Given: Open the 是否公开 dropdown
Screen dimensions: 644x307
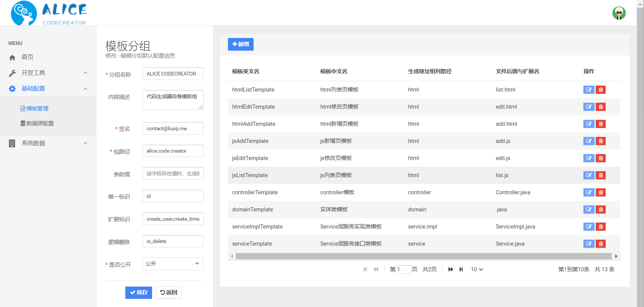Looking at the screenshot, I should tap(173, 264).
